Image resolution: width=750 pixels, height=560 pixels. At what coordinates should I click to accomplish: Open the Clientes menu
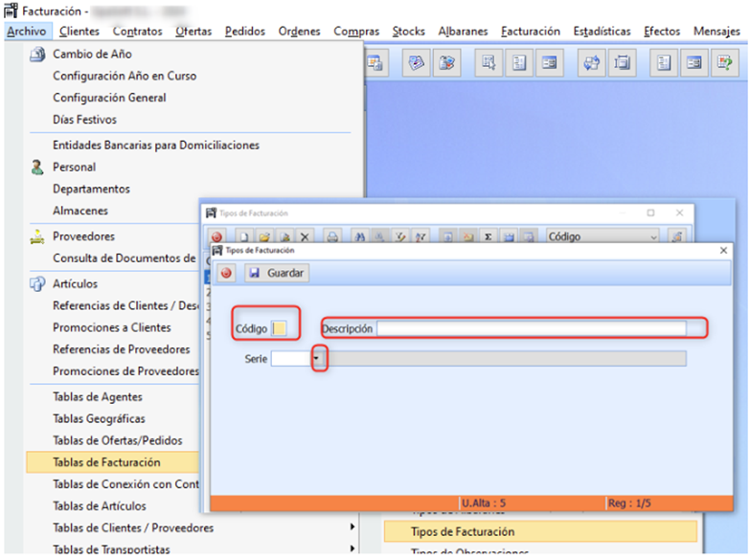79,32
